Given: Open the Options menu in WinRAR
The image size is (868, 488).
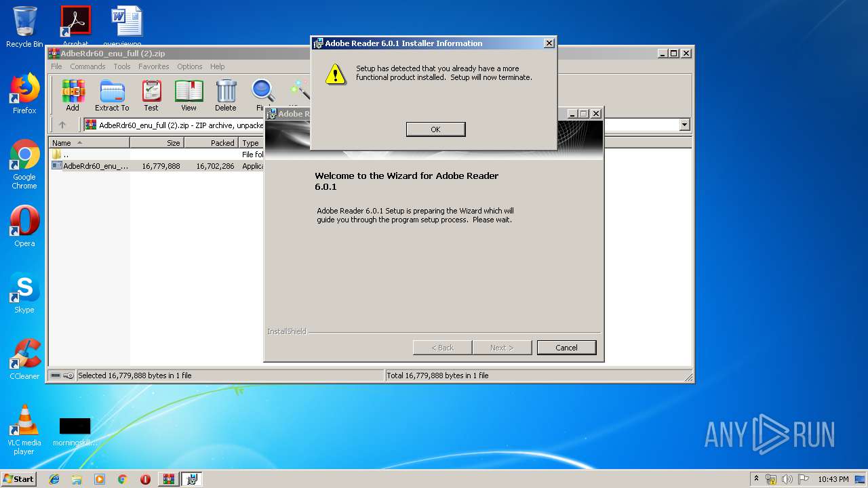Looking at the screenshot, I should click(x=190, y=66).
